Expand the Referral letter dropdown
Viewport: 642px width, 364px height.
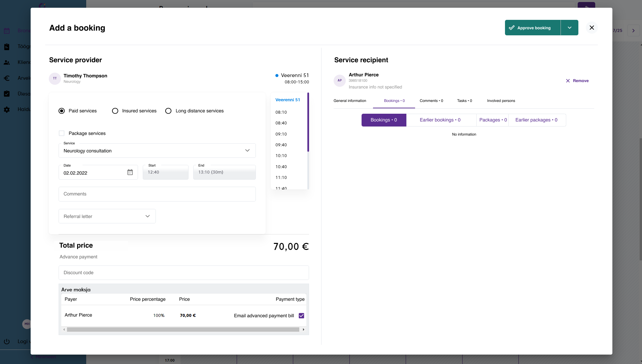point(147,216)
